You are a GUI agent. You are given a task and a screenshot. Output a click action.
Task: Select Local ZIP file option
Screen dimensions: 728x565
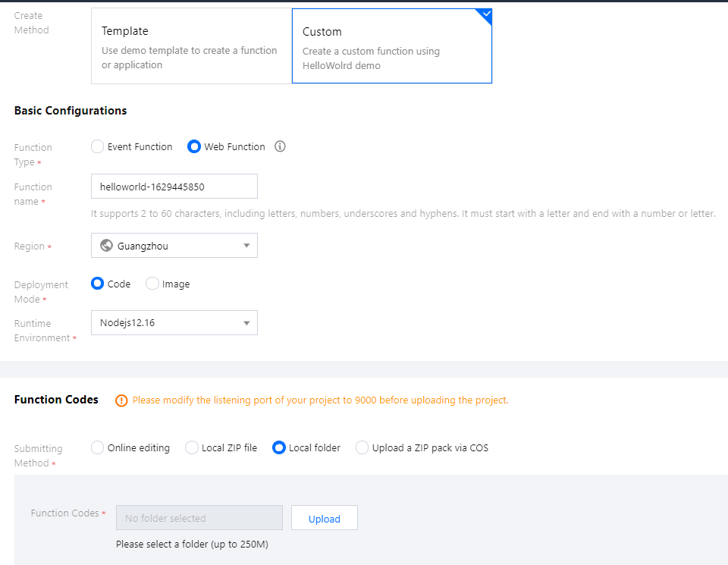point(192,447)
